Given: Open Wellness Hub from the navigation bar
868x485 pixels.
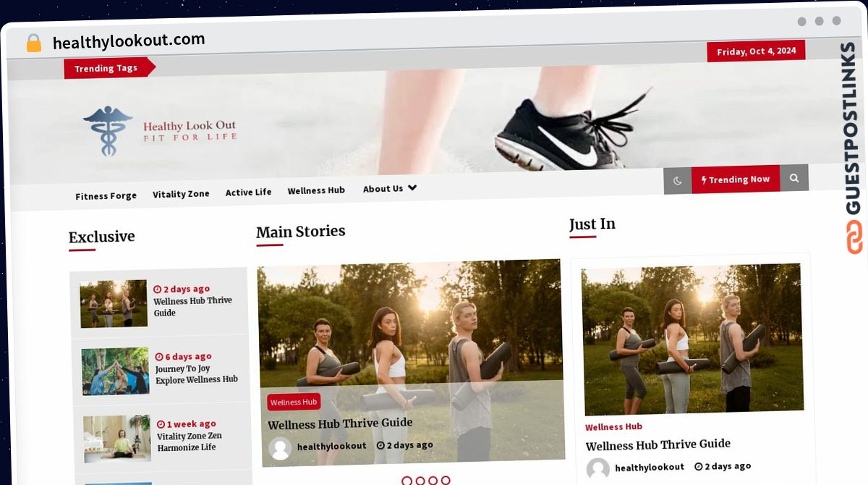Looking at the screenshot, I should pyautogui.click(x=316, y=190).
